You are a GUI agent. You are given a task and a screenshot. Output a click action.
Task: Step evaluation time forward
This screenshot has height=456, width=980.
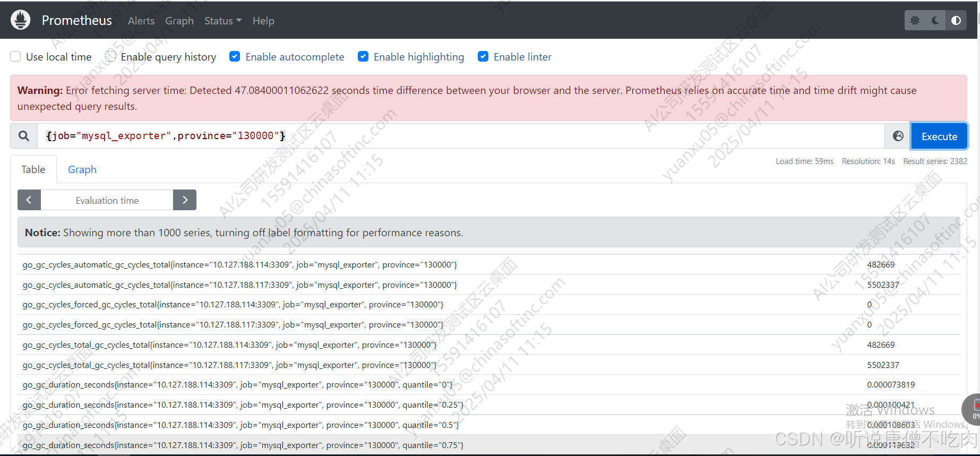click(185, 200)
